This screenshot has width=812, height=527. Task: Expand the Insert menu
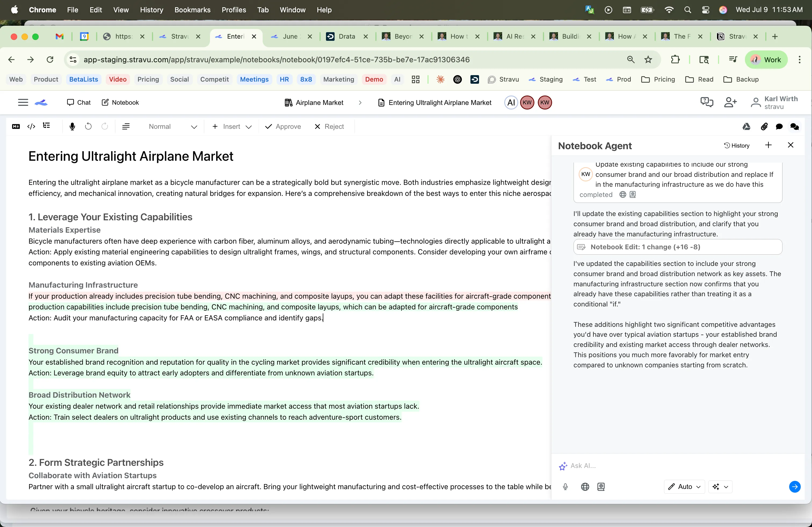point(231,126)
